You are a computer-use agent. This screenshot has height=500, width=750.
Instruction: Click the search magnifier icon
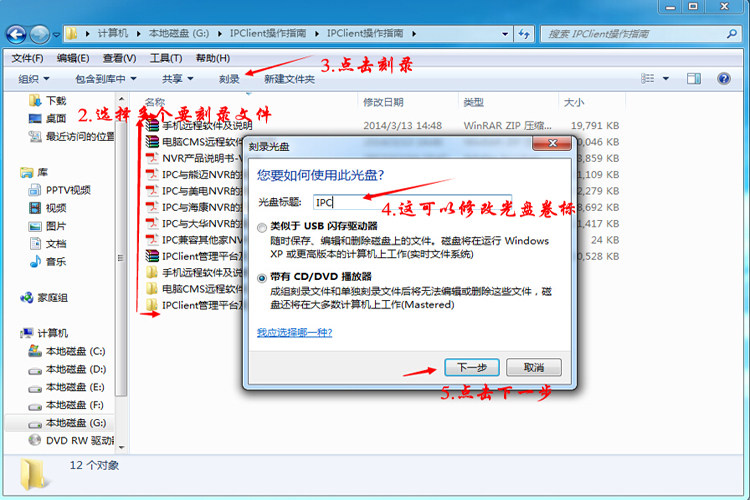click(731, 34)
